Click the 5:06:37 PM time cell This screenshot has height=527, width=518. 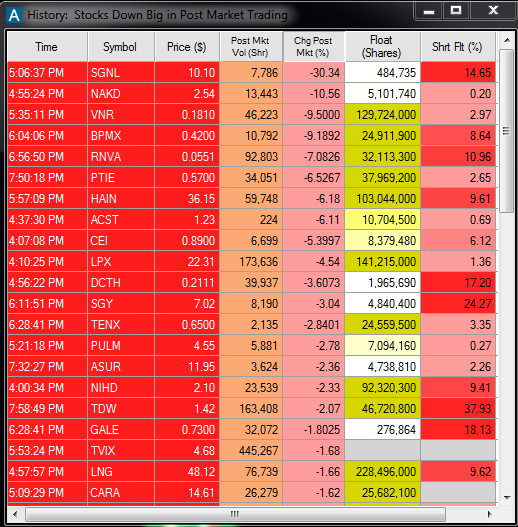tap(47, 72)
